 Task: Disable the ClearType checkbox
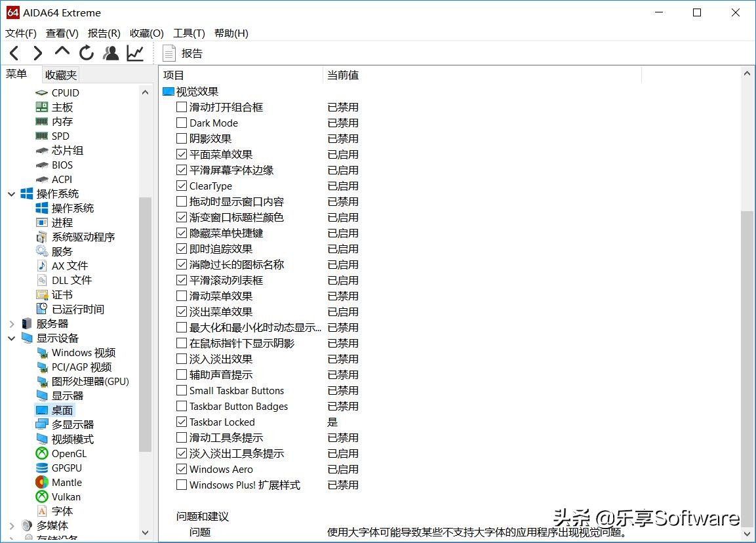tap(182, 186)
